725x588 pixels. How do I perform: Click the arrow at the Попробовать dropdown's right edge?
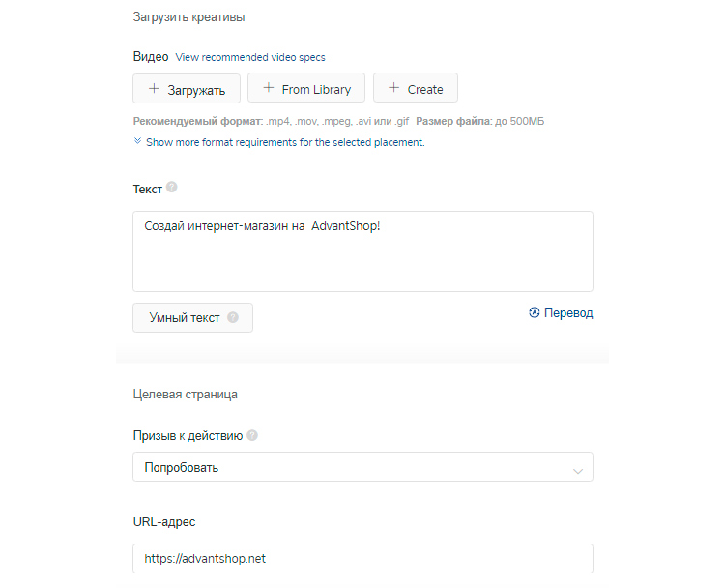click(578, 470)
